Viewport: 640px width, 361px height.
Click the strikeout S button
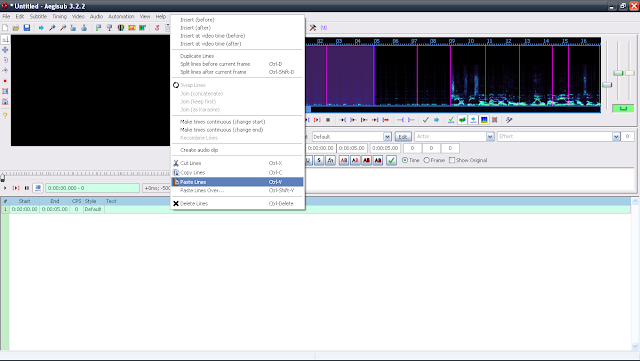pos(319,160)
